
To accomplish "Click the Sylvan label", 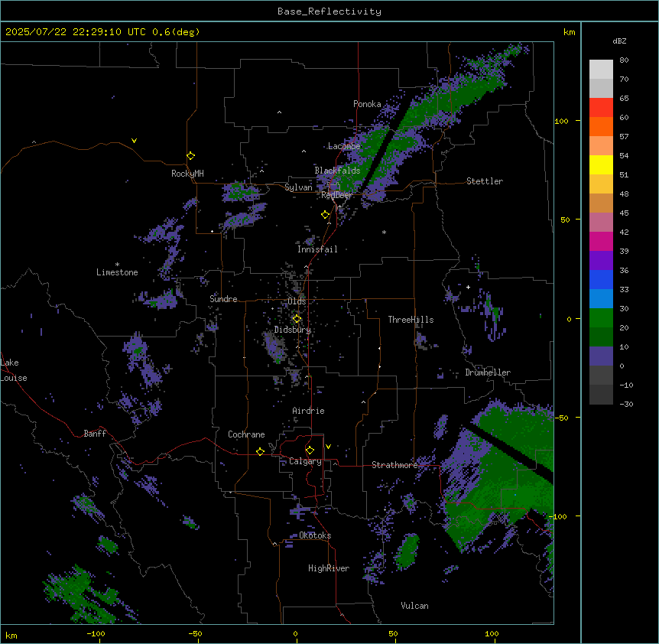I will 298,187.
